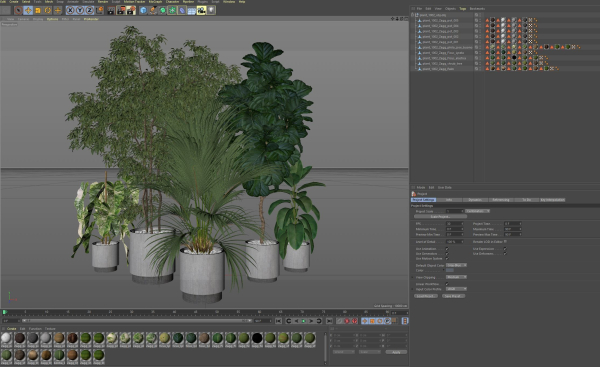
Task: Click the Level of Detail field
Action: (455, 242)
